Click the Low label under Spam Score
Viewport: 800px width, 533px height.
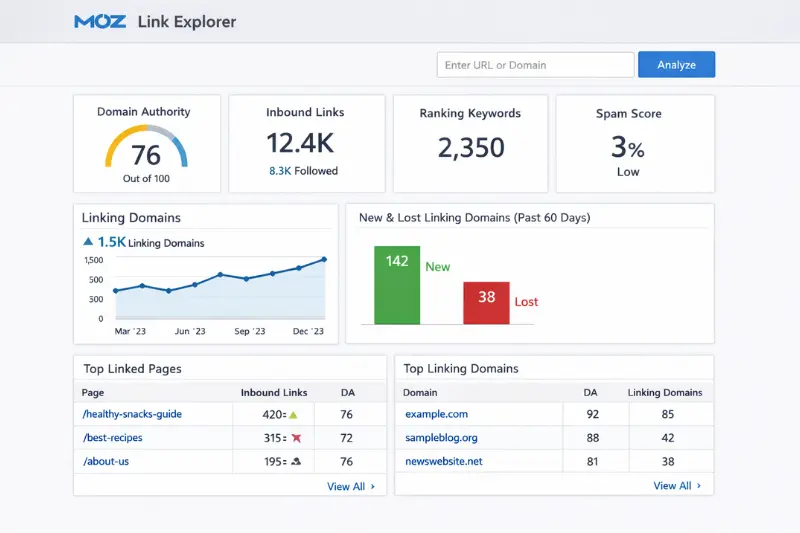628,172
